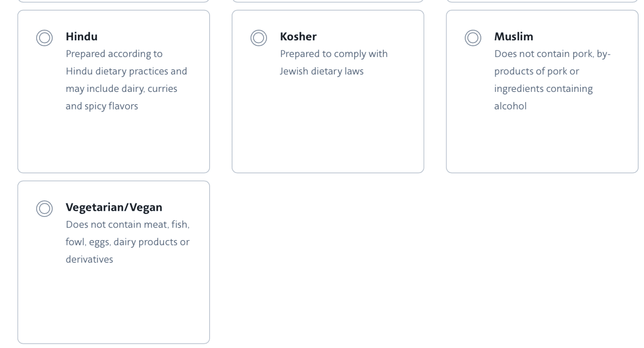The image size is (644, 348).
Task: Click the "Does not contain meat, fish" description
Action: point(127,242)
